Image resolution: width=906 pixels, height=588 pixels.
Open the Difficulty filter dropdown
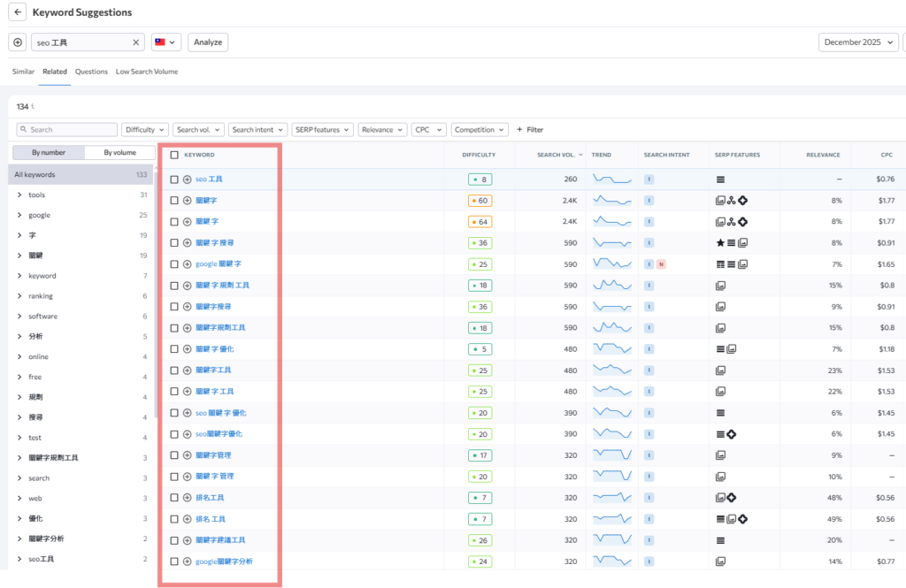[144, 130]
